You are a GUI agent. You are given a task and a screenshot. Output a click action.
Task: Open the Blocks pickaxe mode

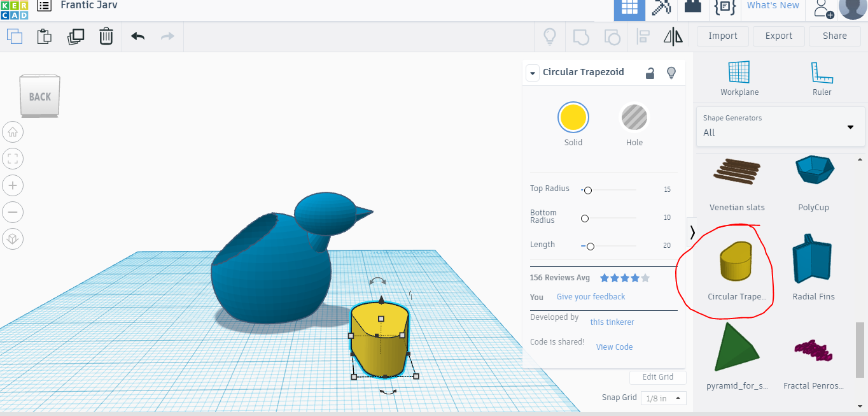[662, 7]
